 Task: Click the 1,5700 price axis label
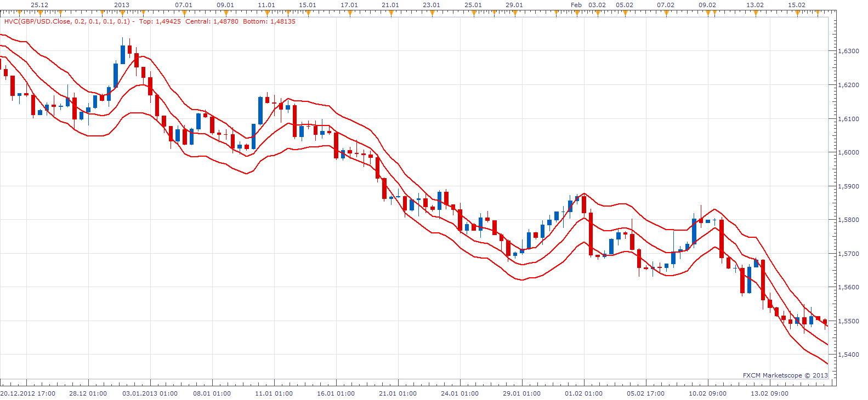click(x=849, y=254)
